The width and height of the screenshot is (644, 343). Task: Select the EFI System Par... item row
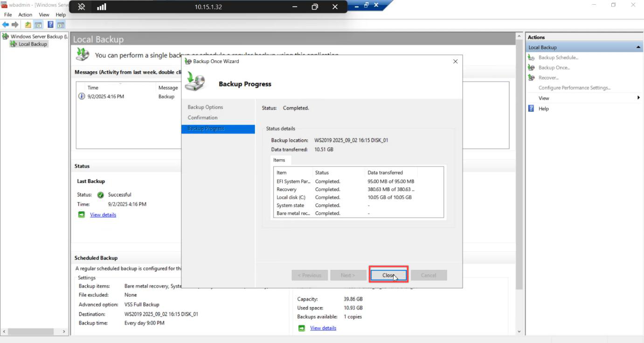358,182
